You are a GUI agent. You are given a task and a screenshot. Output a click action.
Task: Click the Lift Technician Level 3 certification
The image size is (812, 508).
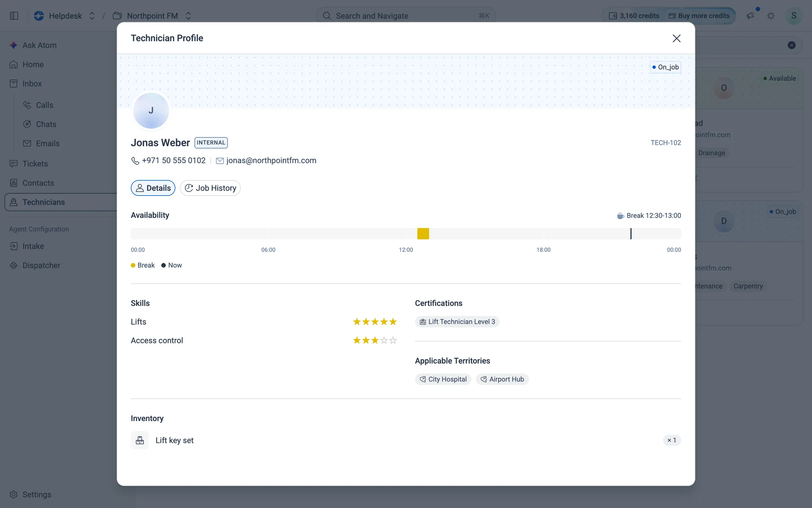click(x=457, y=321)
